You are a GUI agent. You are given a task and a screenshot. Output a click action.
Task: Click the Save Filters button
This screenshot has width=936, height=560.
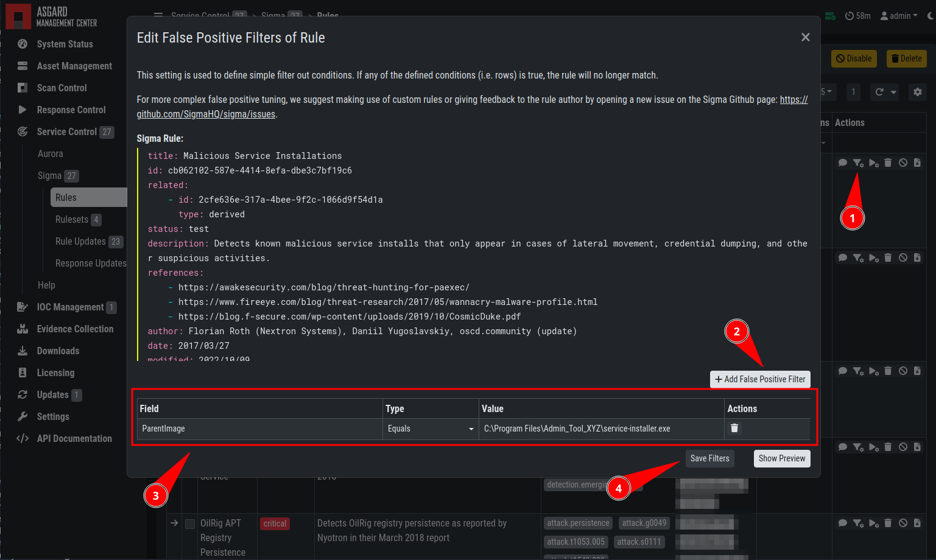709,458
